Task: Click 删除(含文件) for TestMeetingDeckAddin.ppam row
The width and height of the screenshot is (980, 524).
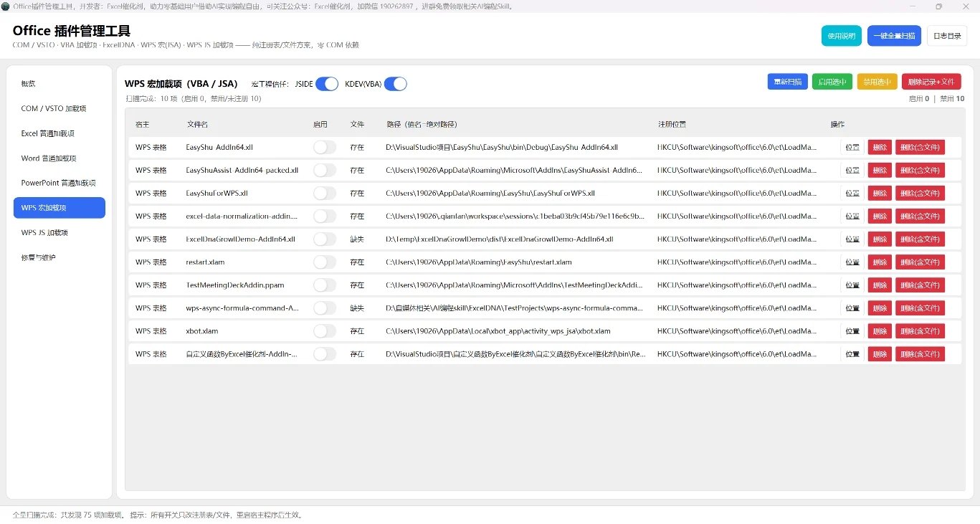Action: [x=920, y=285]
